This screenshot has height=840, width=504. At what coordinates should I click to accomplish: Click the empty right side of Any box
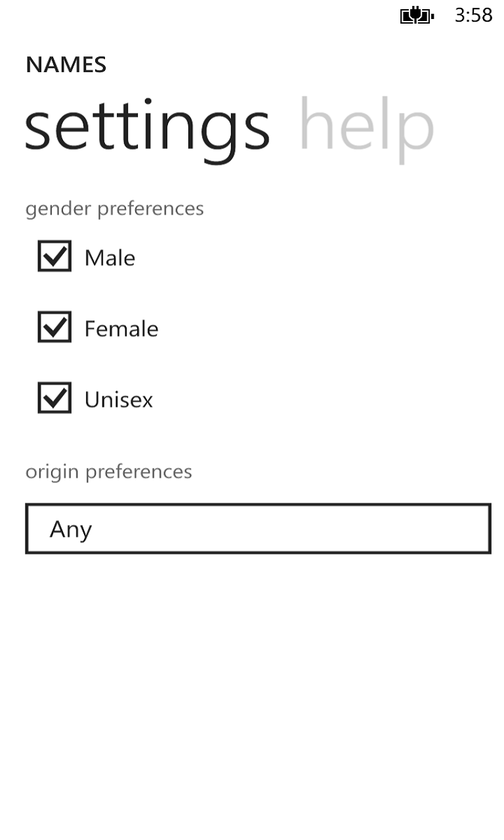[x=394, y=529]
